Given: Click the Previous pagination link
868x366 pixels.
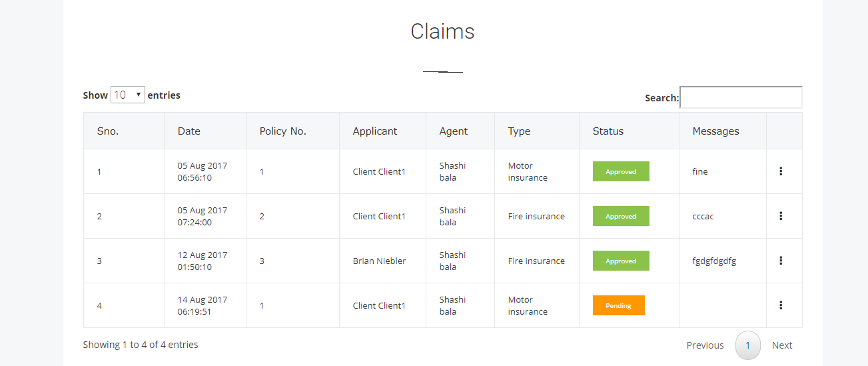Looking at the screenshot, I should click(x=705, y=345).
